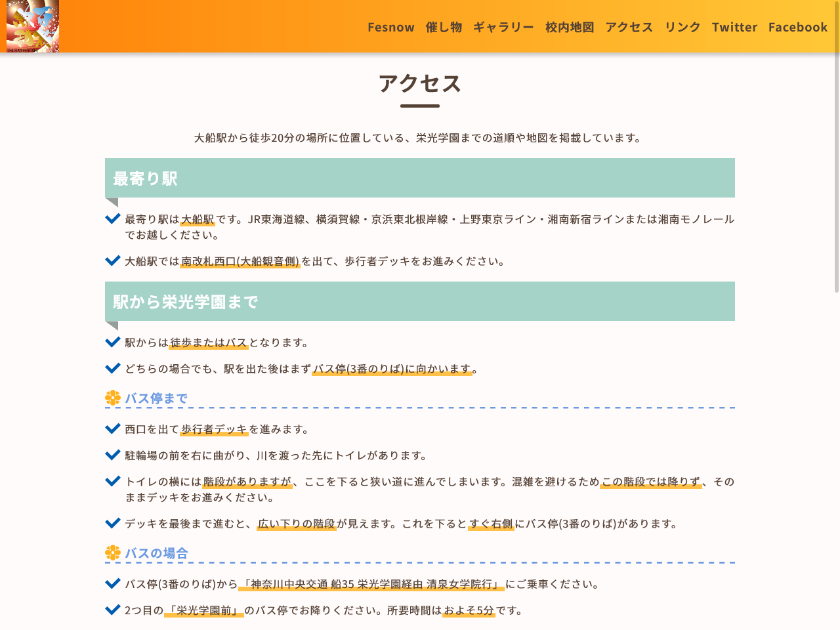Image resolution: width=840 pixels, height=630 pixels.
Task: Switch to the ギャラリー page
Action: (504, 27)
